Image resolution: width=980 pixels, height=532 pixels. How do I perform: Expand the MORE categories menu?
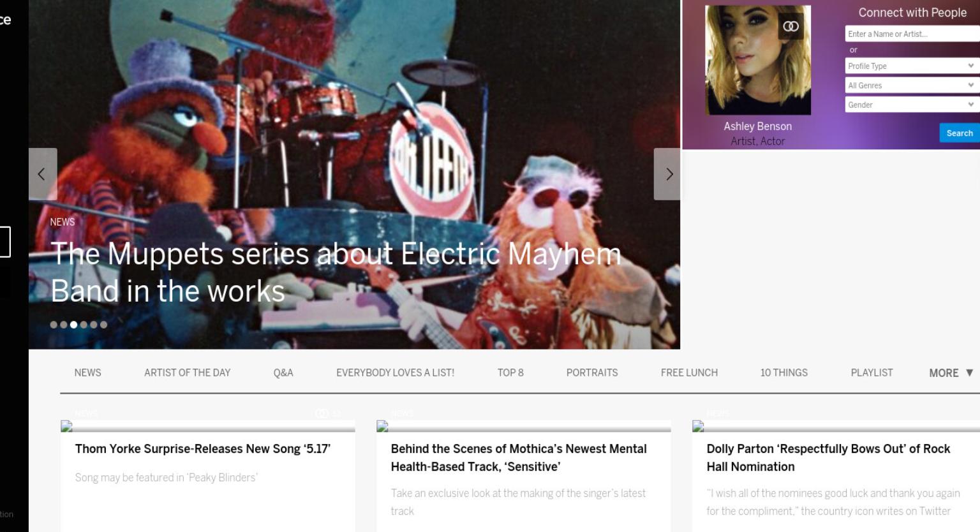[x=951, y=373]
